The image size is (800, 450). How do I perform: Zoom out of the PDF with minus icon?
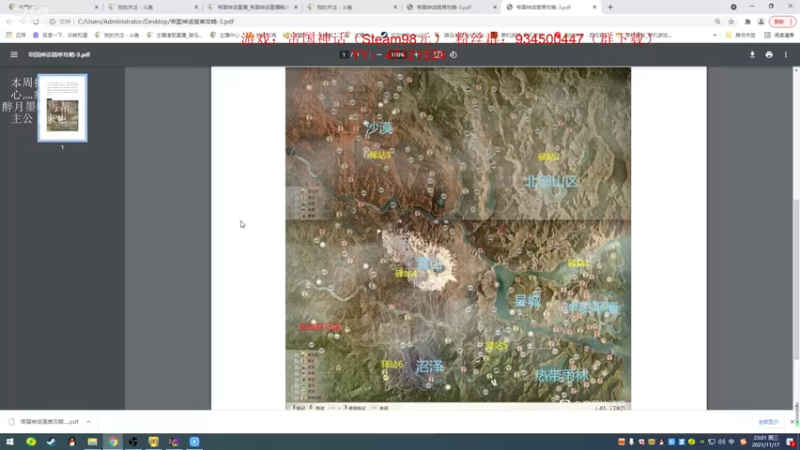tap(379, 55)
